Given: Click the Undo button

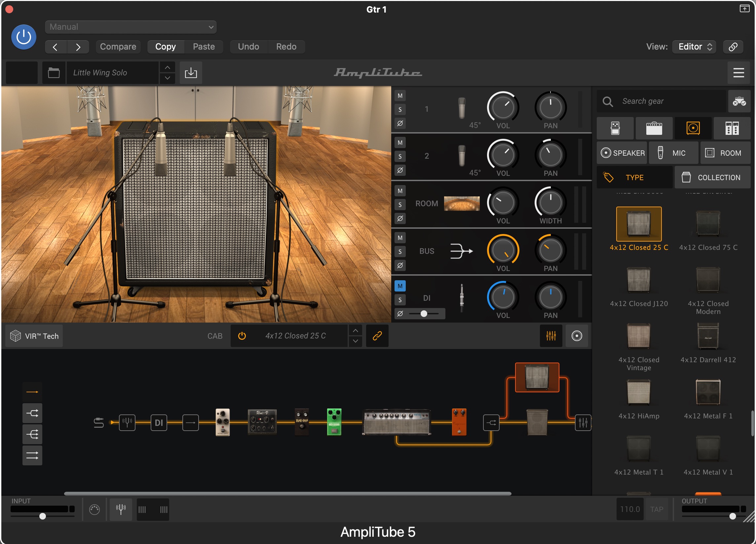Looking at the screenshot, I should click(248, 47).
